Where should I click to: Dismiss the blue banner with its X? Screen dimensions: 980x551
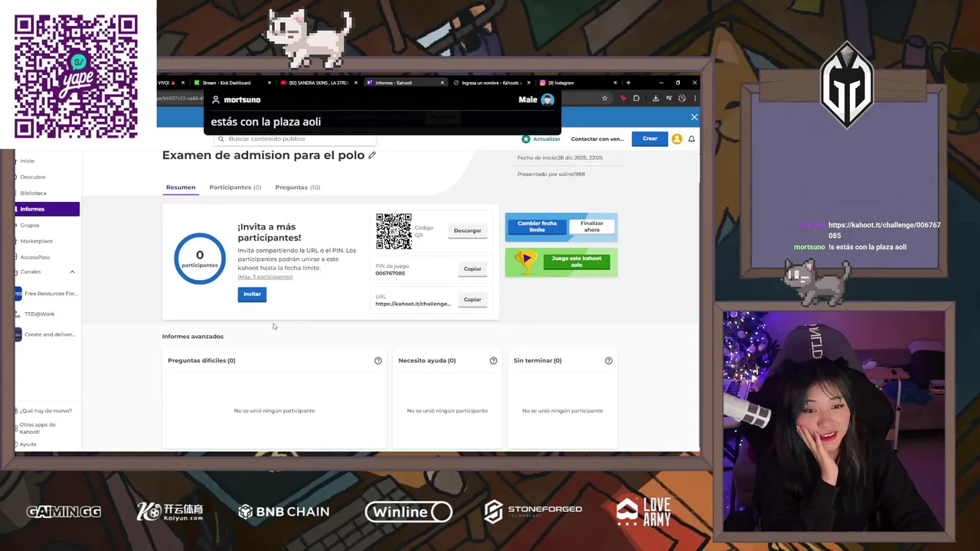[694, 117]
